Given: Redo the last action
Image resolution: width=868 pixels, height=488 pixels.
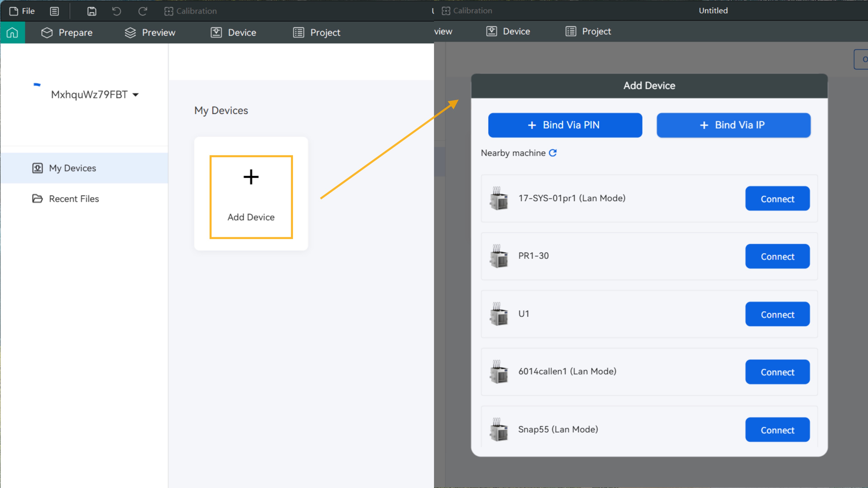Looking at the screenshot, I should [143, 11].
